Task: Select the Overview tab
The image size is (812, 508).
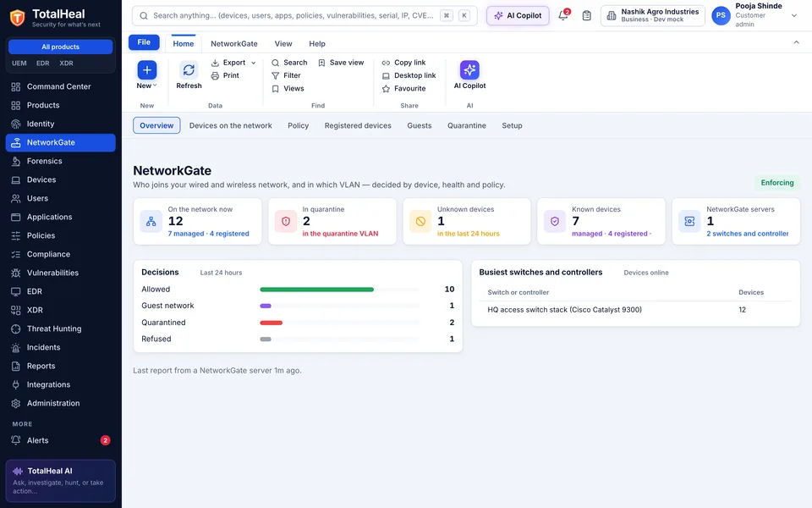Action: click(x=156, y=125)
